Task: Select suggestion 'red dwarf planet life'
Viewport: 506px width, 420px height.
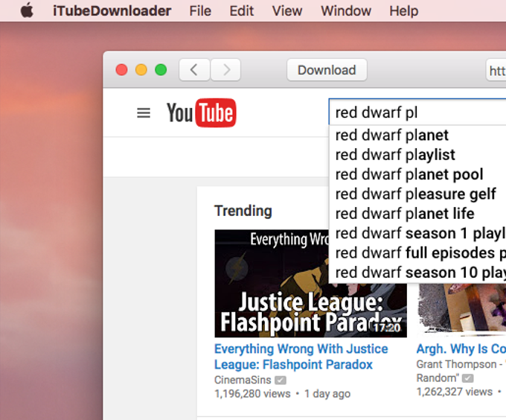Action: (x=417, y=214)
